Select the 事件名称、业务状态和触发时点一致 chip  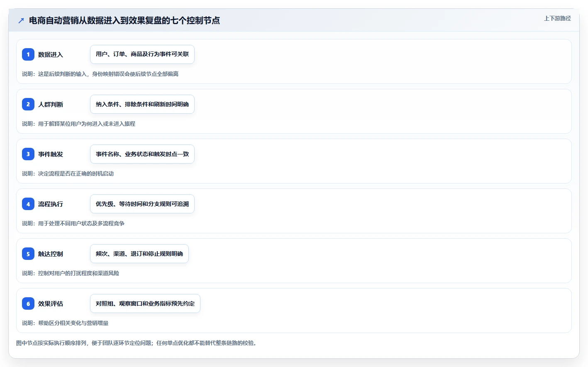pyautogui.click(x=142, y=154)
